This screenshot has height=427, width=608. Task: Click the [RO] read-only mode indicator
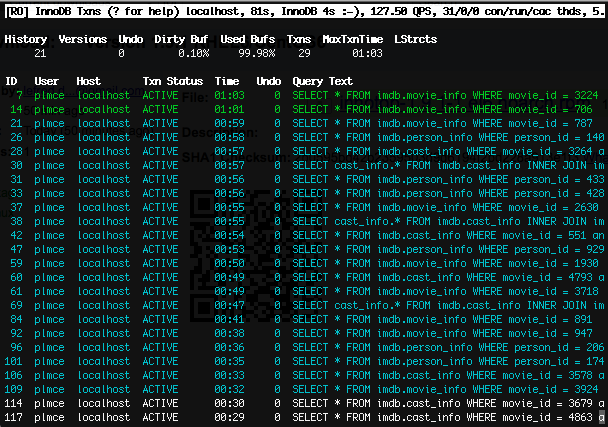tap(18, 11)
